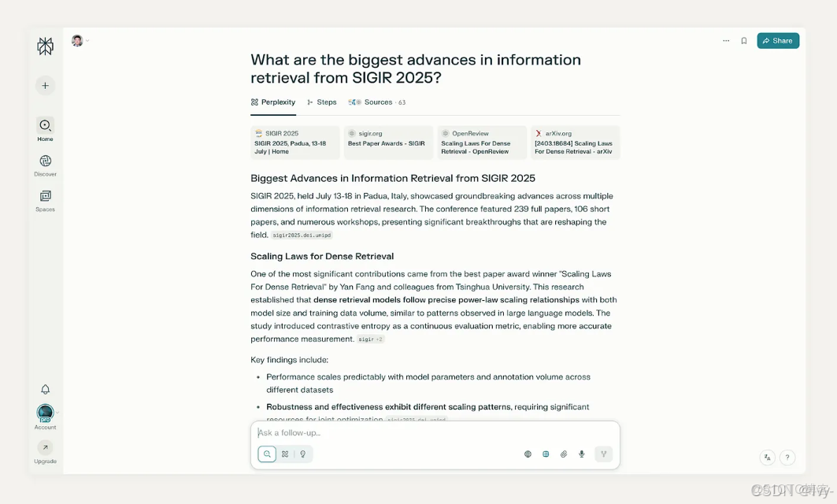Image resolution: width=837 pixels, height=504 pixels.
Task: Open arXiv.org Scaling Laws source card
Action: tap(576, 143)
